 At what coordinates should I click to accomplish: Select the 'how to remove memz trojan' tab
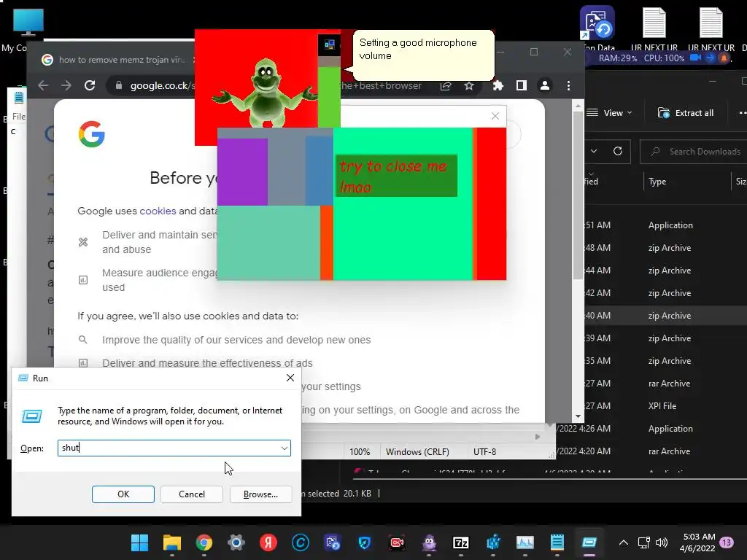click(117, 60)
